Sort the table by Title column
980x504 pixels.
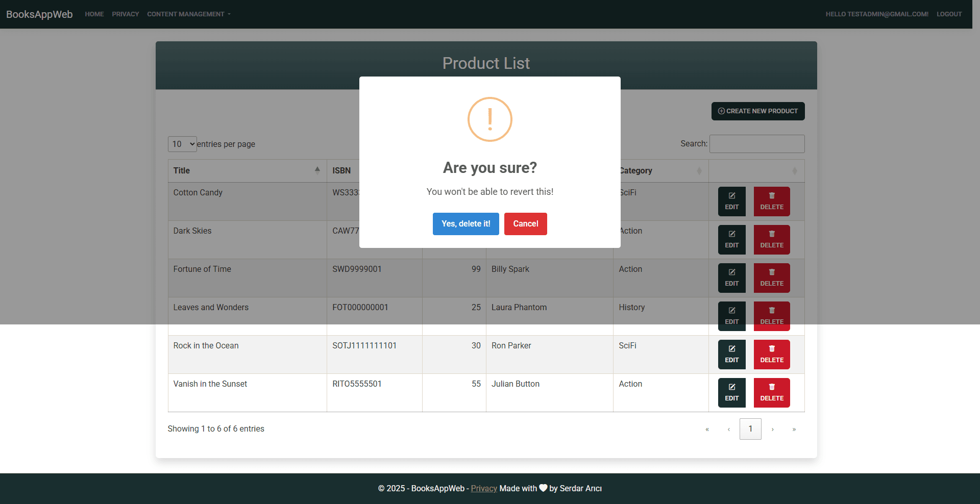pos(247,171)
